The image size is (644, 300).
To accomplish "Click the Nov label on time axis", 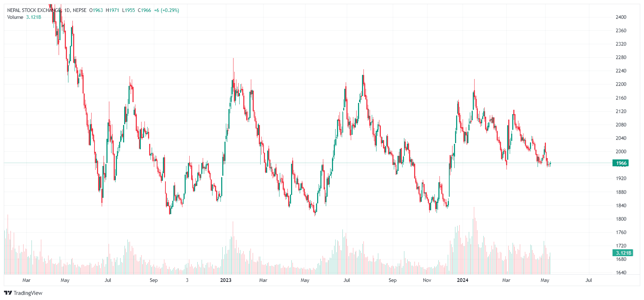I will tap(427, 280).
